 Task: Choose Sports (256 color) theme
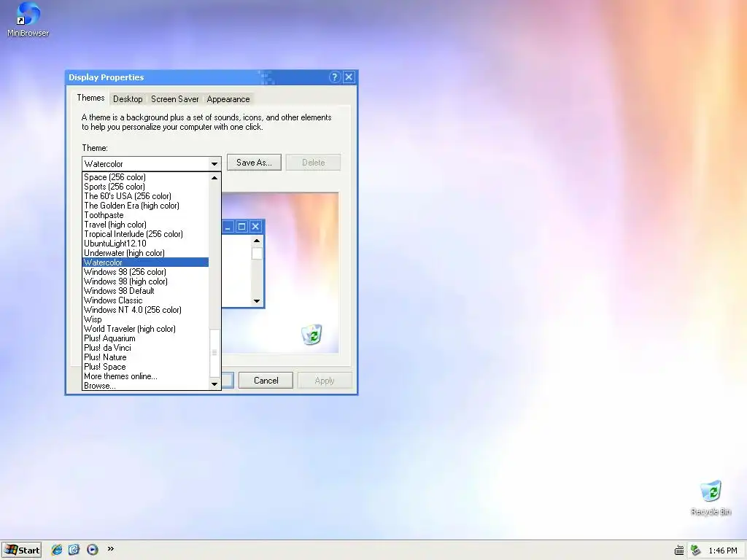click(x=146, y=187)
